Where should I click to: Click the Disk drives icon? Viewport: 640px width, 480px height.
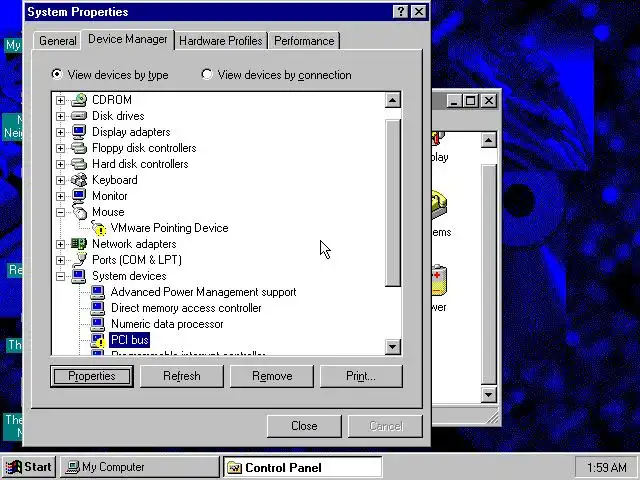pos(79,116)
